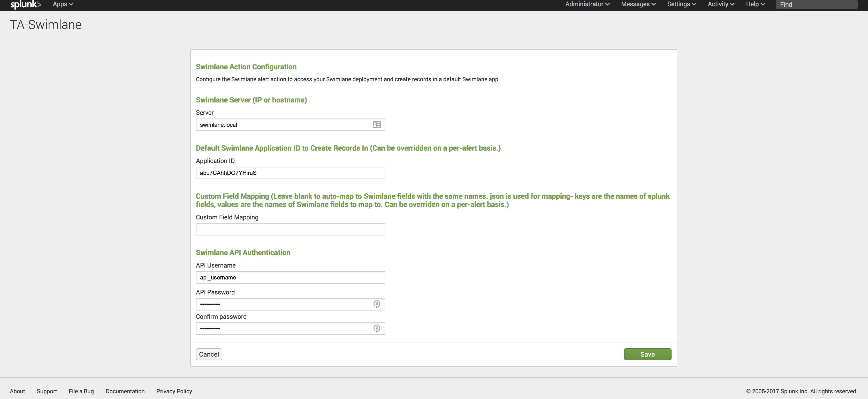Click the 'Server' field label
The width and height of the screenshot is (868, 399).
click(x=204, y=113)
